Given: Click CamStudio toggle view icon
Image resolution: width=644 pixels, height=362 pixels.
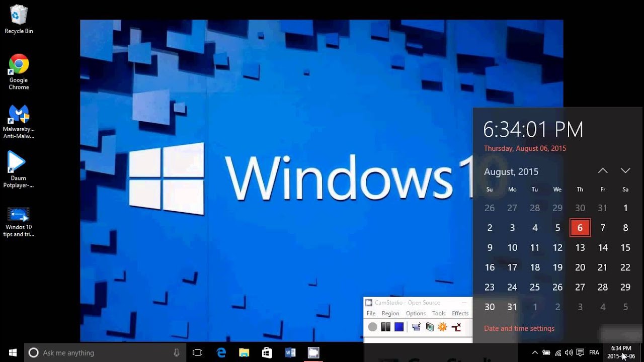Looking at the screenshot, I should click(x=416, y=327).
